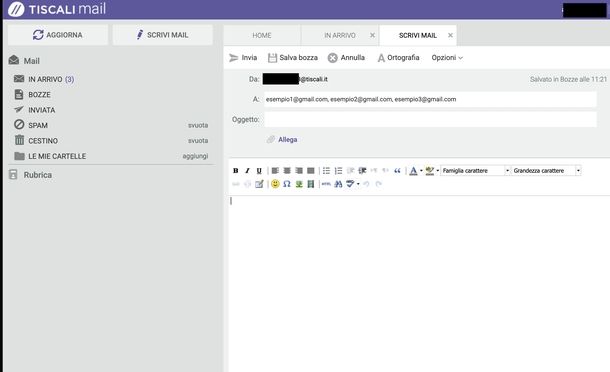This screenshot has height=372, width=610.
Task: Check spelling with Ortografia
Action: point(398,58)
